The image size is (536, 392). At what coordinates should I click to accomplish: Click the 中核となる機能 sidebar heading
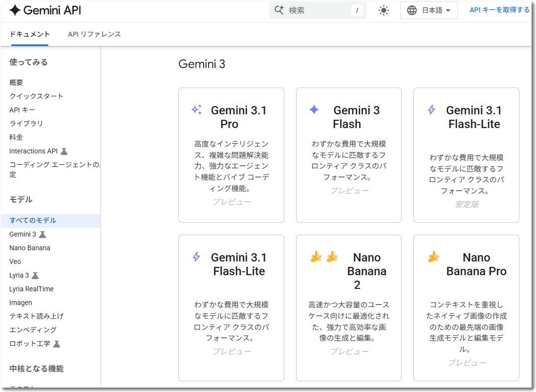pyautogui.click(x=37, y=369)
